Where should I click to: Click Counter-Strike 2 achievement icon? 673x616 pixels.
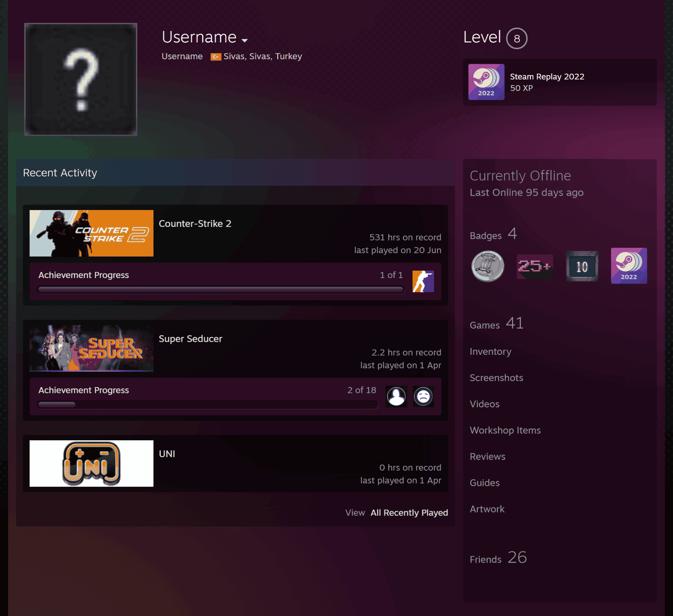click(x=423, y=281)
